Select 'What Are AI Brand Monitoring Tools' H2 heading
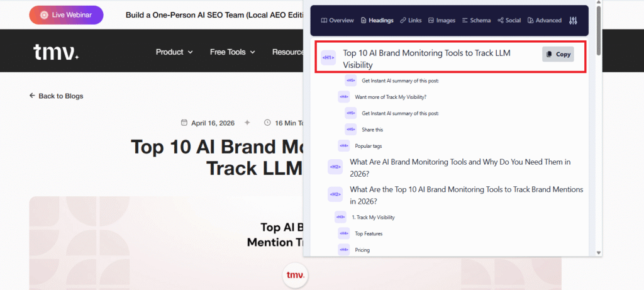The width and height of the screenshot is (644, 290). pyautogui.click(x=460, y=167)
